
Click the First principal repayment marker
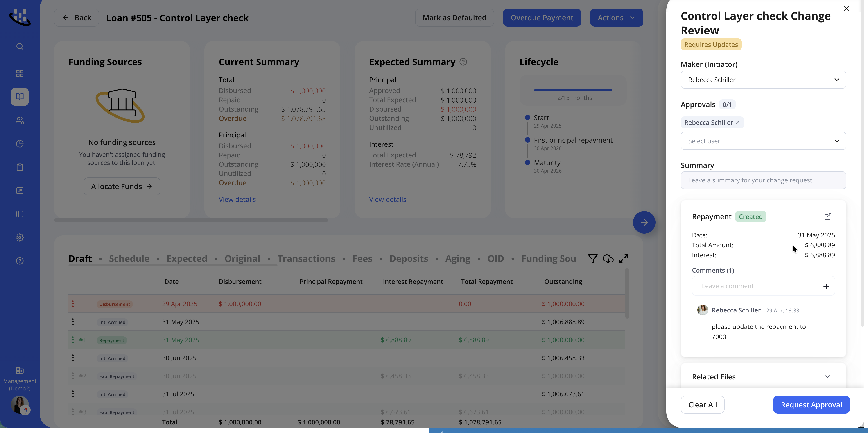click(x=528, y=140)
